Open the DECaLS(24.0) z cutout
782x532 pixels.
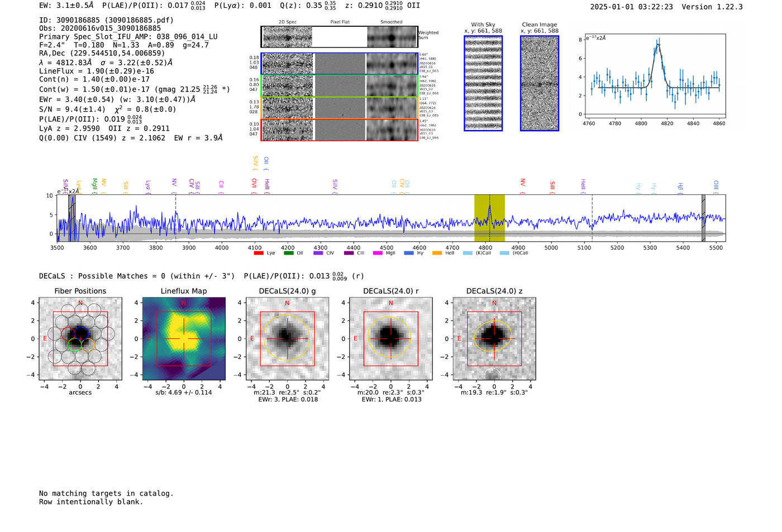coord(494,338)
